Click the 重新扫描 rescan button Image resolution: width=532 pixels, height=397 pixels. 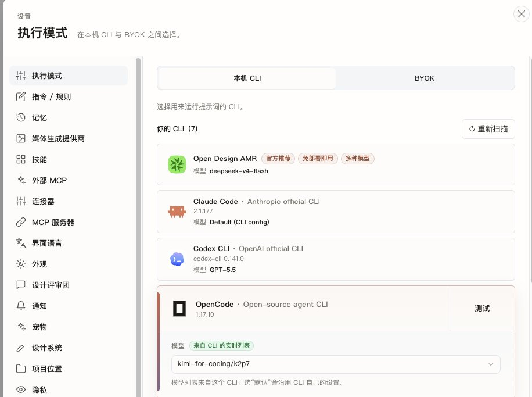point(488,128)
